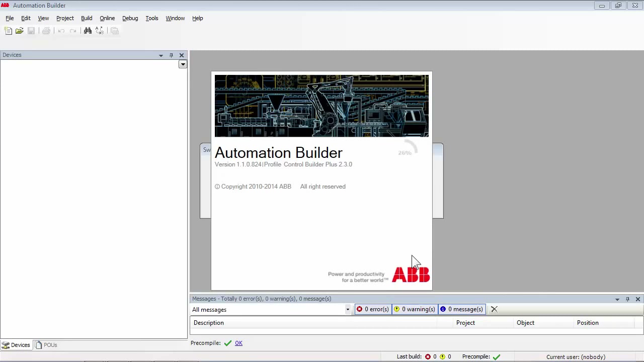Open the Help menu

click(197, 18)
